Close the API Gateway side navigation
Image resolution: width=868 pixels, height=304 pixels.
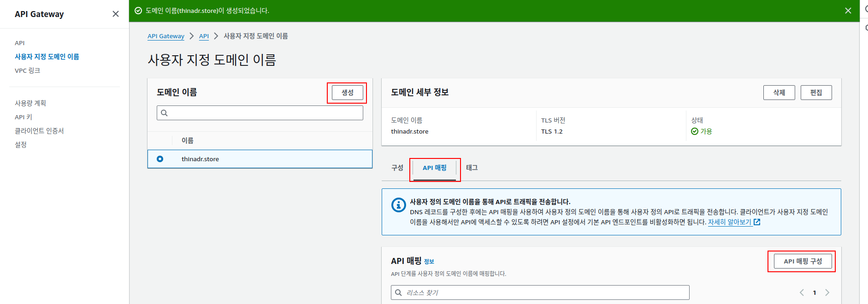116,14
